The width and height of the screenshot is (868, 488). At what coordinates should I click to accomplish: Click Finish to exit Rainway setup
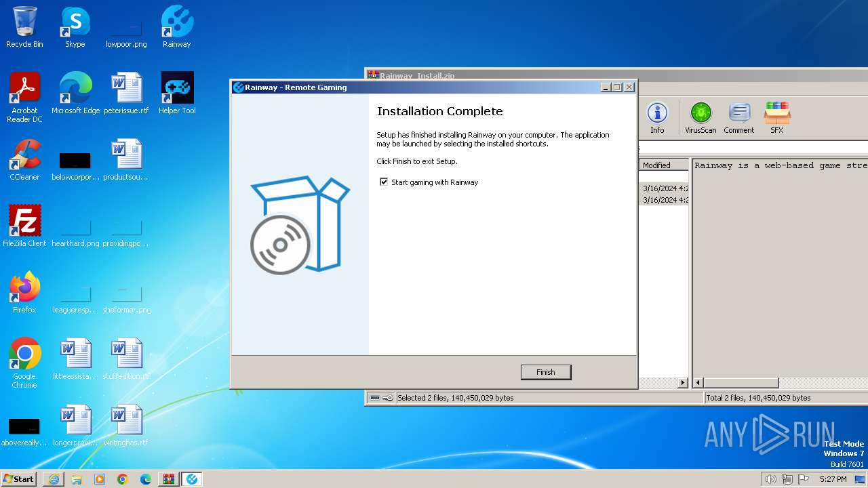coord(546,372)
